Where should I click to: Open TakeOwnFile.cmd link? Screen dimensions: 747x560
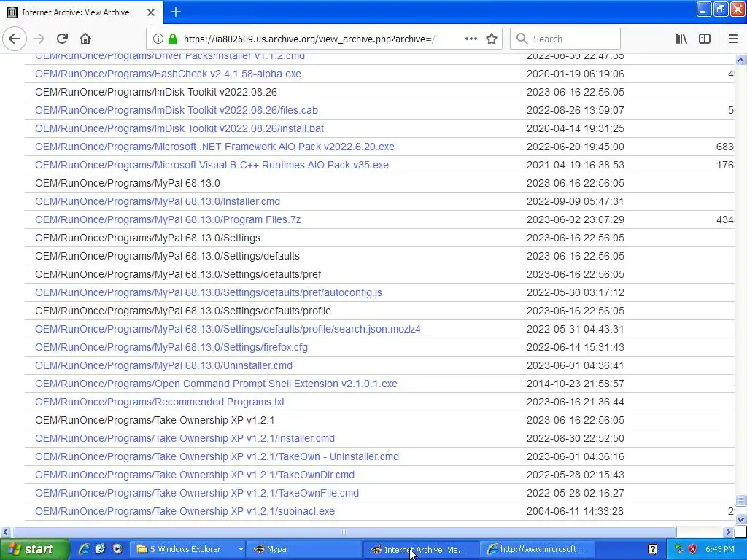tap(197, 493)
